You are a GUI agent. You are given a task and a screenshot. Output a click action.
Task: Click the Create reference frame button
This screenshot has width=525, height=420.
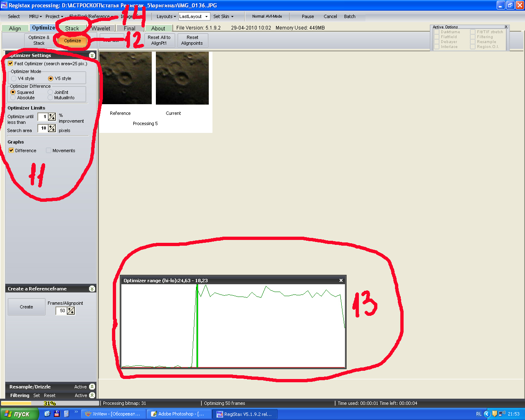26,307
